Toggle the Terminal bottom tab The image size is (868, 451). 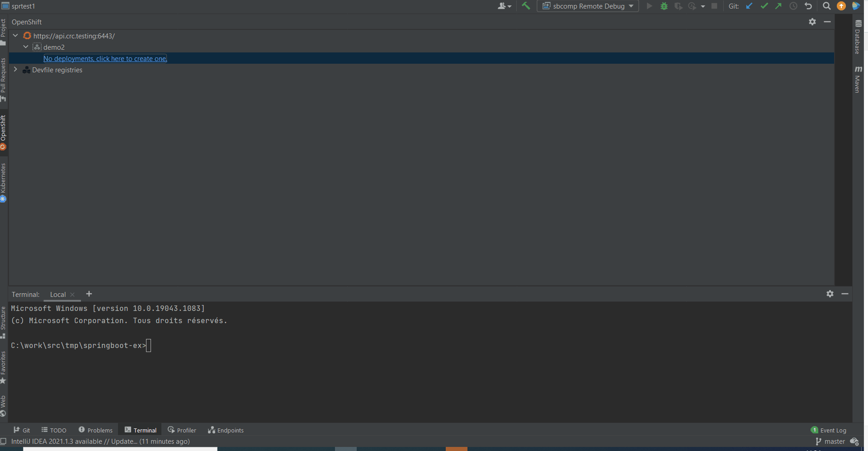pos(141,430)
